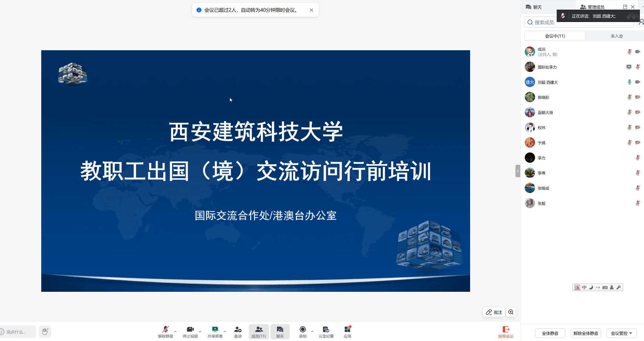644x341 pixels.
Task: Click IME 中 language mode indicator
Action: tap(584, 287)
